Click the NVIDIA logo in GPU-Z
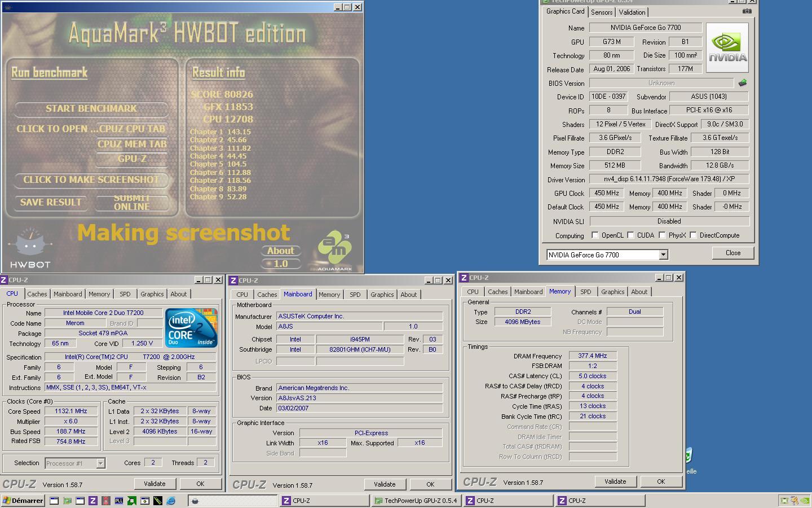This screenshot has width=812, height=508. tap(727, 47)
